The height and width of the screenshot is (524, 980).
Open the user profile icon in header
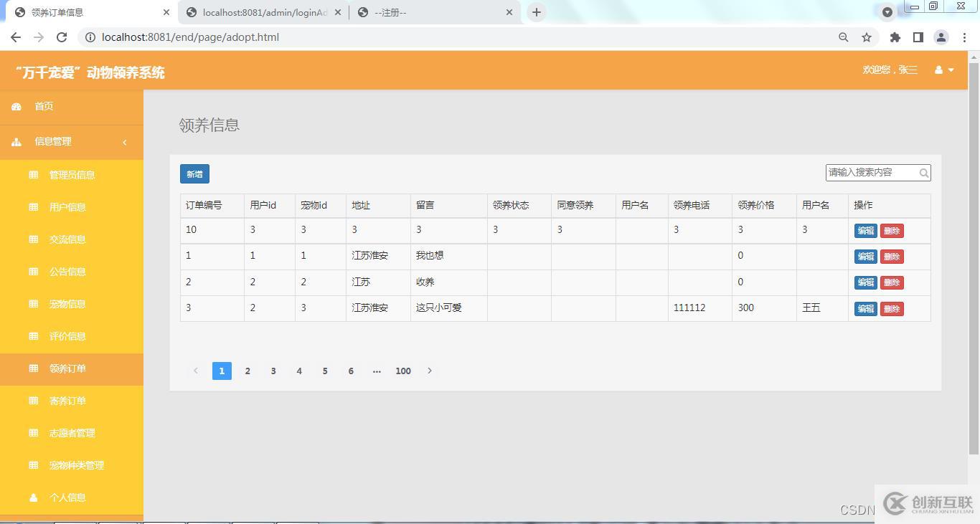[x=938, y=70]
